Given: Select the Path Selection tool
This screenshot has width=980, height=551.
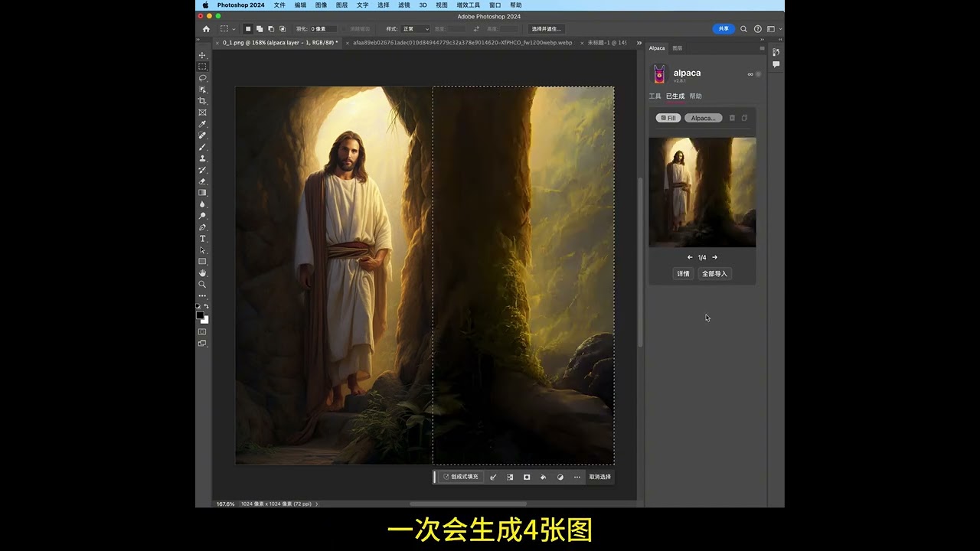Looking at the screenshot, I should pyautogui.click(x=202, y=250).
